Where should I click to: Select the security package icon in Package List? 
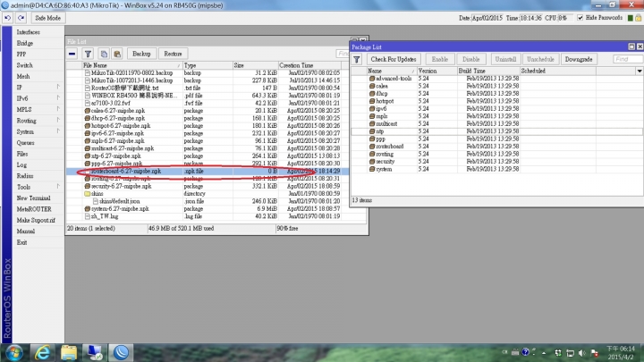point(372,162)
